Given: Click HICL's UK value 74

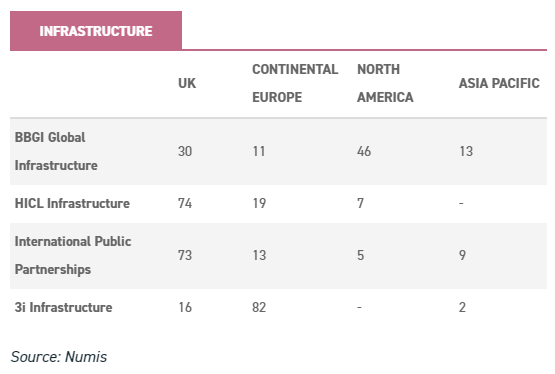Looking at the screenshot, I should 185,203.
